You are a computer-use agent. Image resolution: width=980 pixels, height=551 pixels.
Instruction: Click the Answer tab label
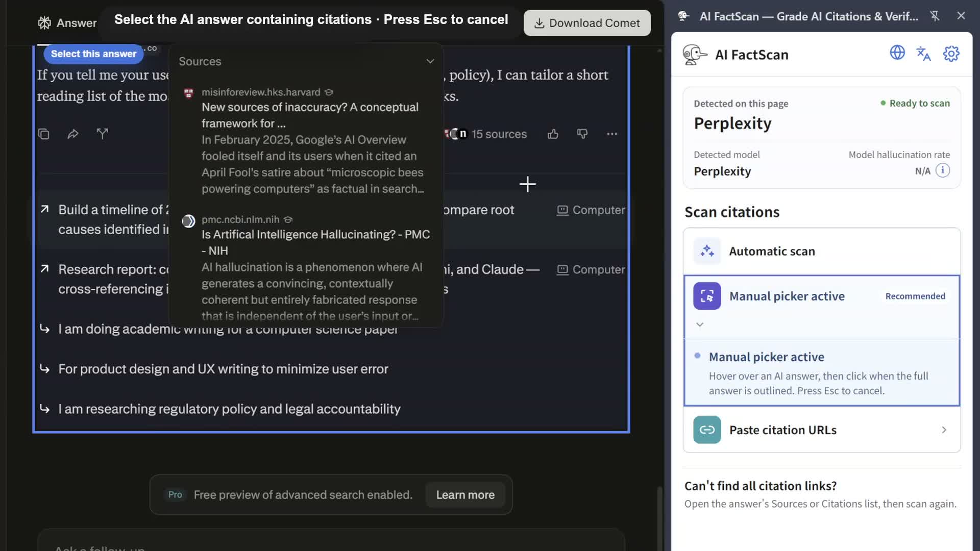click(x=77, y=23)
